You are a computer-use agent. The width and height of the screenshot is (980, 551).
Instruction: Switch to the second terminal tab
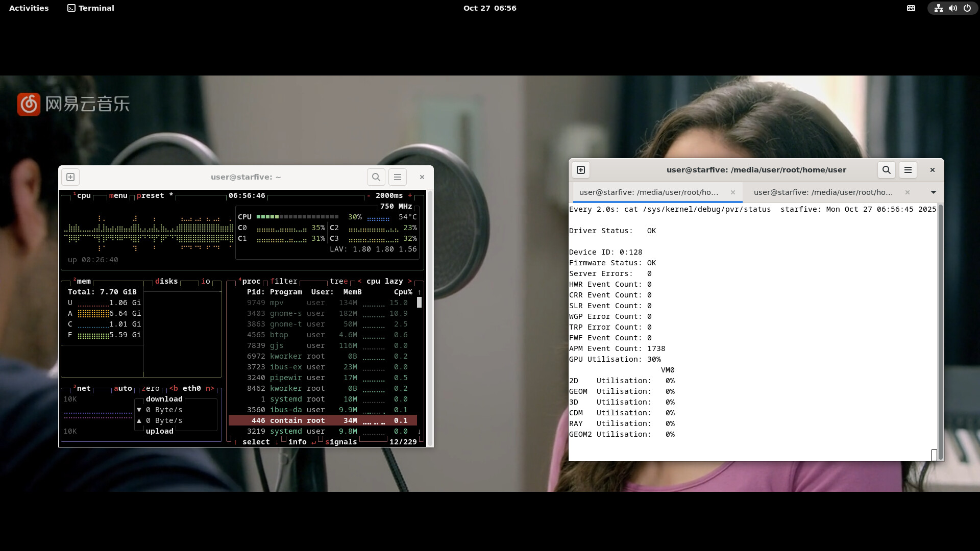(x=823, y=192)
